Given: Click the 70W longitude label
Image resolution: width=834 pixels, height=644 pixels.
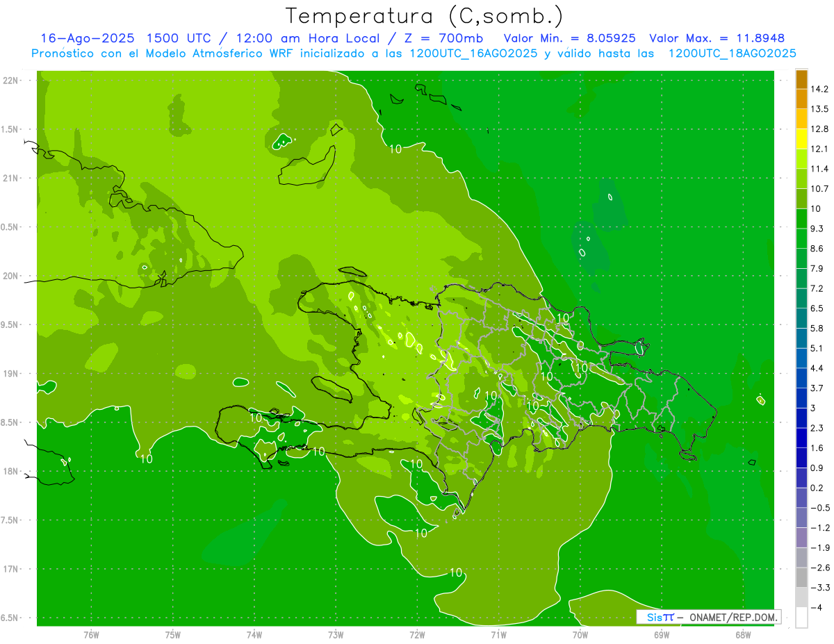Looking at the screenshot, I should 580,635.
